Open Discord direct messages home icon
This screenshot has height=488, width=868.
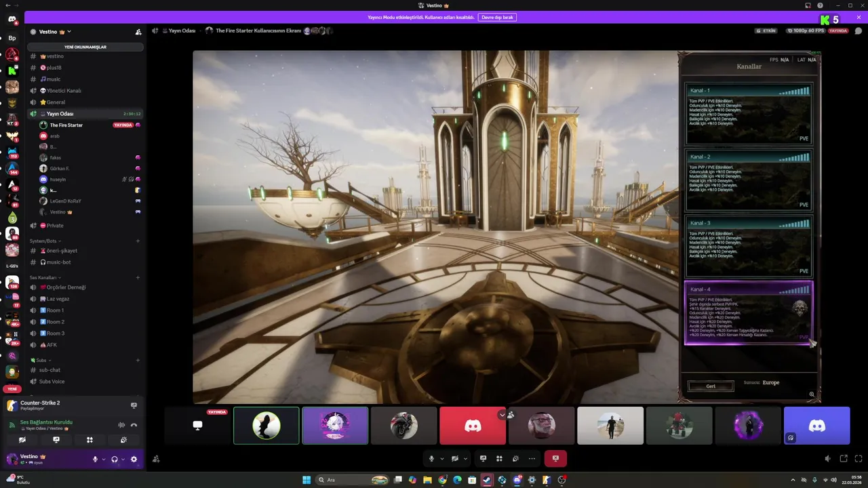(x=12, y=20)
